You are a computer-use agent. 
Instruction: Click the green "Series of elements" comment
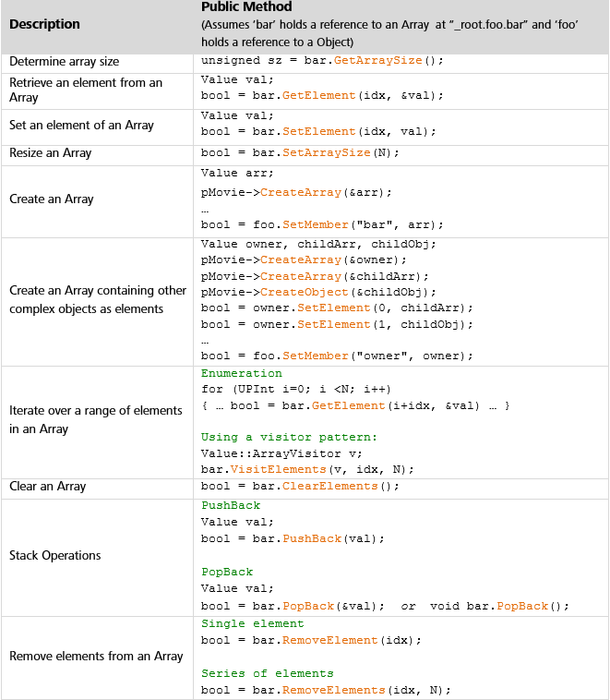pyautogui.click(x=267, y=673)
